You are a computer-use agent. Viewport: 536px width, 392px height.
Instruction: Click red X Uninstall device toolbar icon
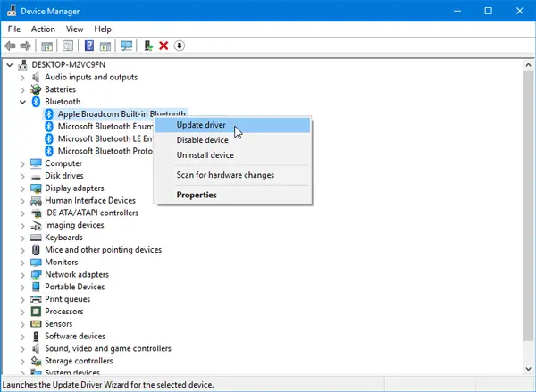(x=163, y=46)
